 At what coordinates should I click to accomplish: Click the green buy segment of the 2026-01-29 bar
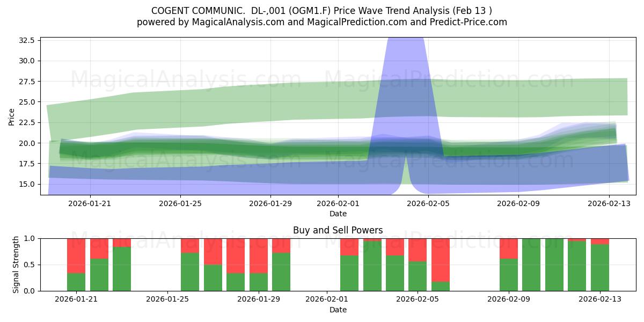(259, 282)
